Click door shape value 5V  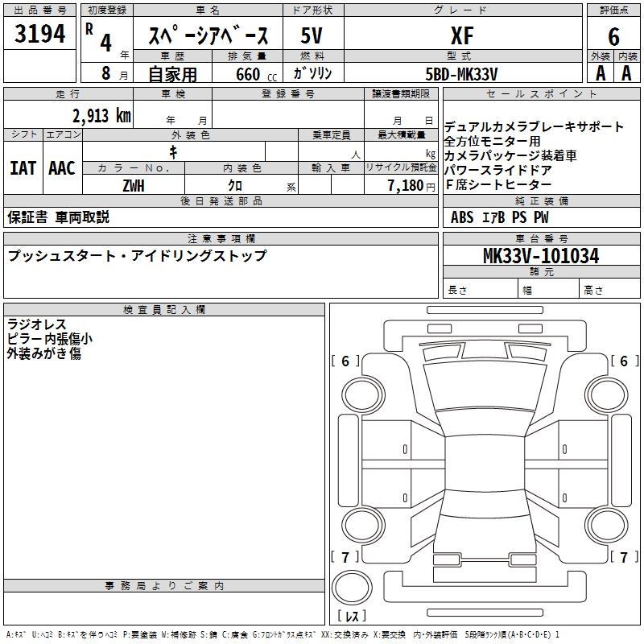[312, 35]
